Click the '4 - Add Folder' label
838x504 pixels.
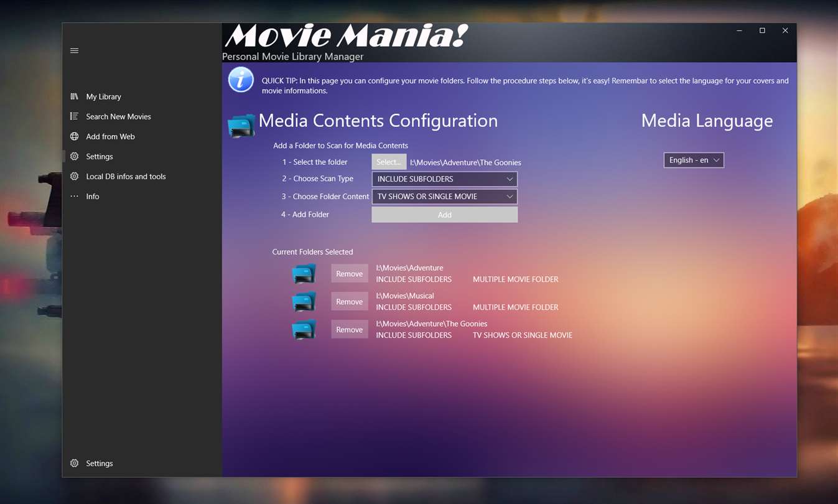click(305, 214)
